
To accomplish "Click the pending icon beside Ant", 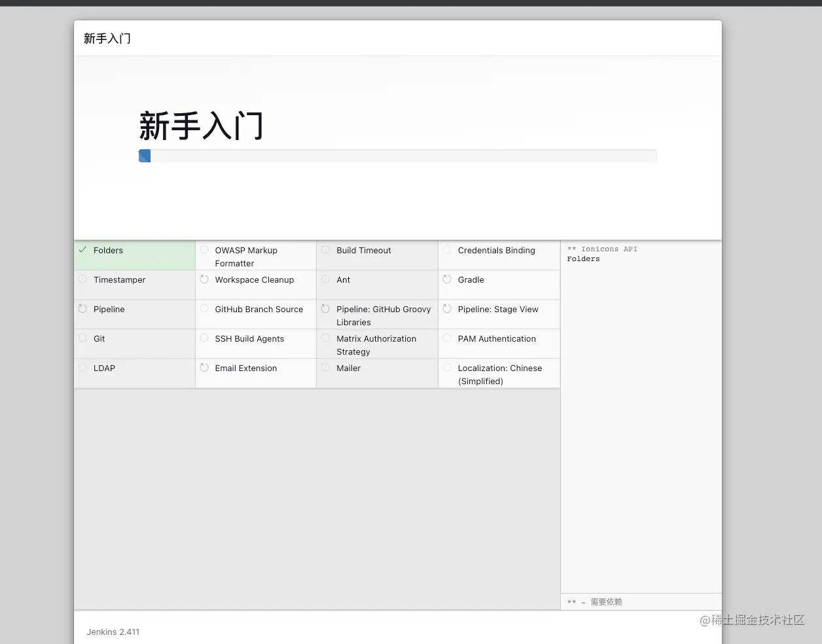I will point(325,279).
